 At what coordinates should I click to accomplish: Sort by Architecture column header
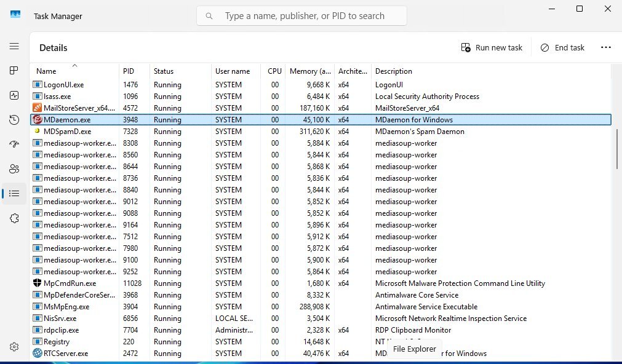pos(353,71)
